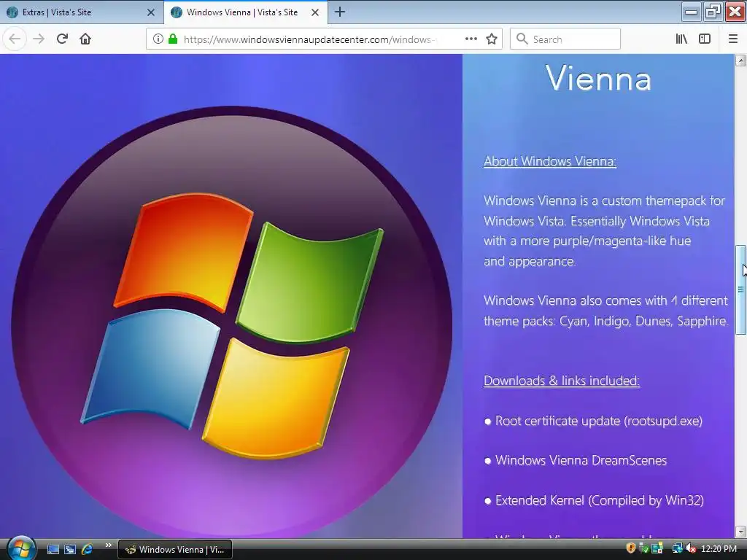Open the Firefox hamburger menu
This screenshot has height=560, width=747.
click(x=733, y=39)
